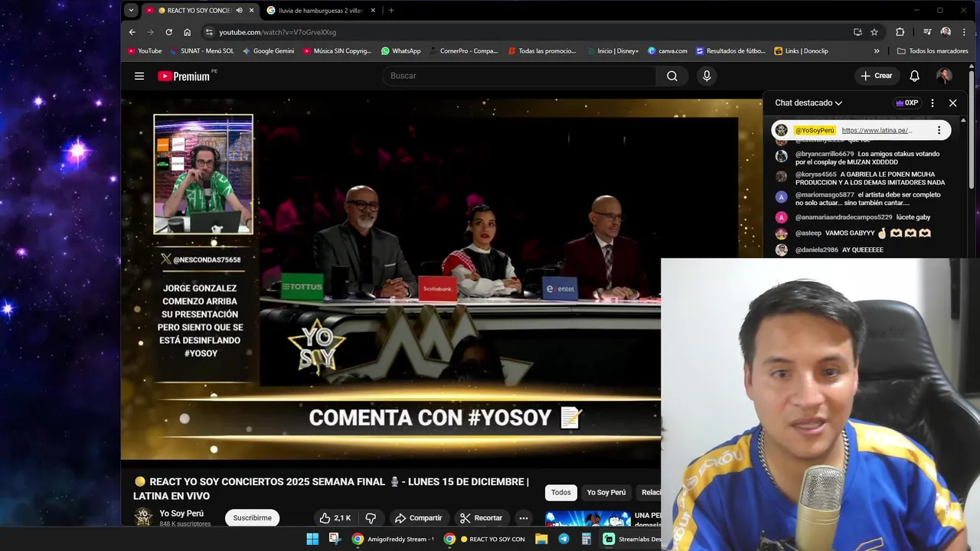Open the pinned latina.pe link in chat
Viewport: 980px width, 551px height.
click(877, 130)
